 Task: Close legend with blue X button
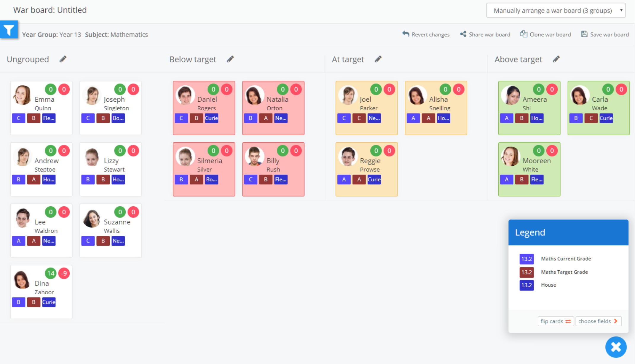616,347
